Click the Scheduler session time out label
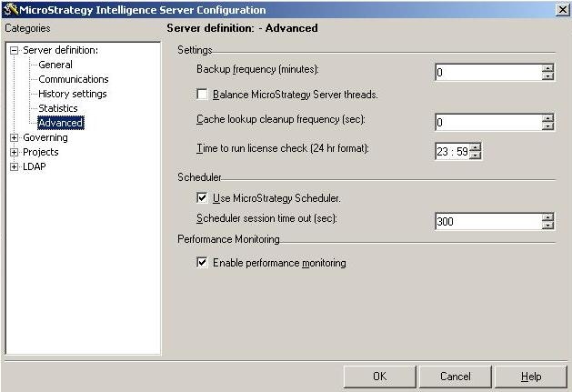 (266, 218)
